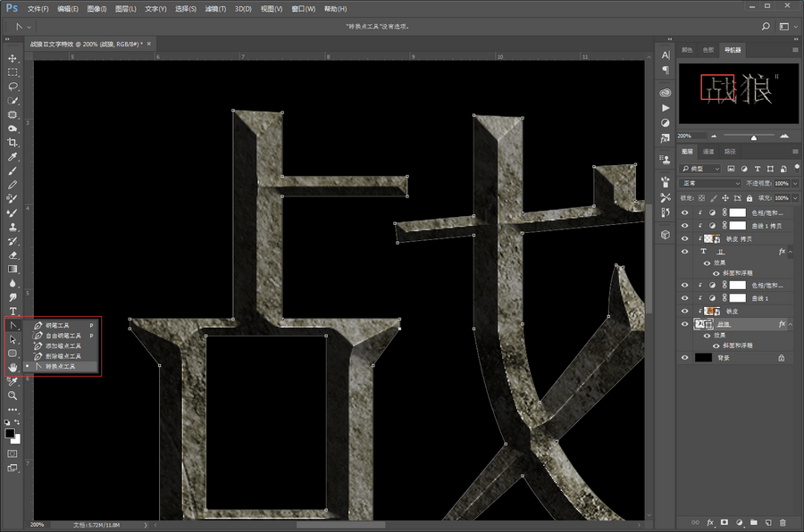804x532 pixels.
Task: Open the layer filter 类型 dropdown
Action: pos(700,169)
